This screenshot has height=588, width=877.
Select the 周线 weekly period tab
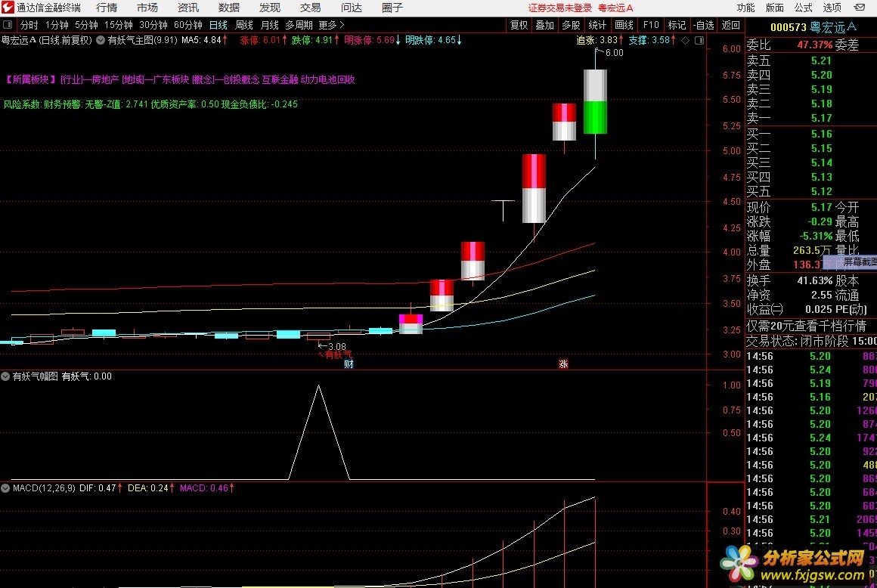click(244, 25)
